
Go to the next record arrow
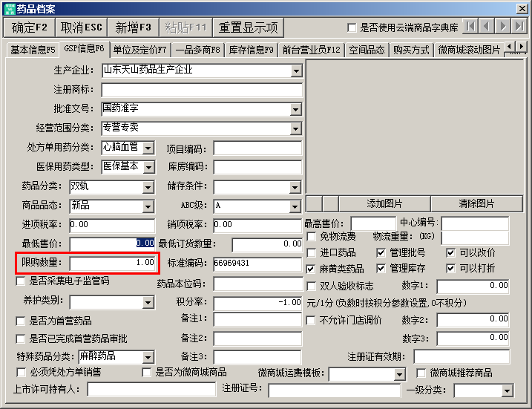tap(503, 27)
